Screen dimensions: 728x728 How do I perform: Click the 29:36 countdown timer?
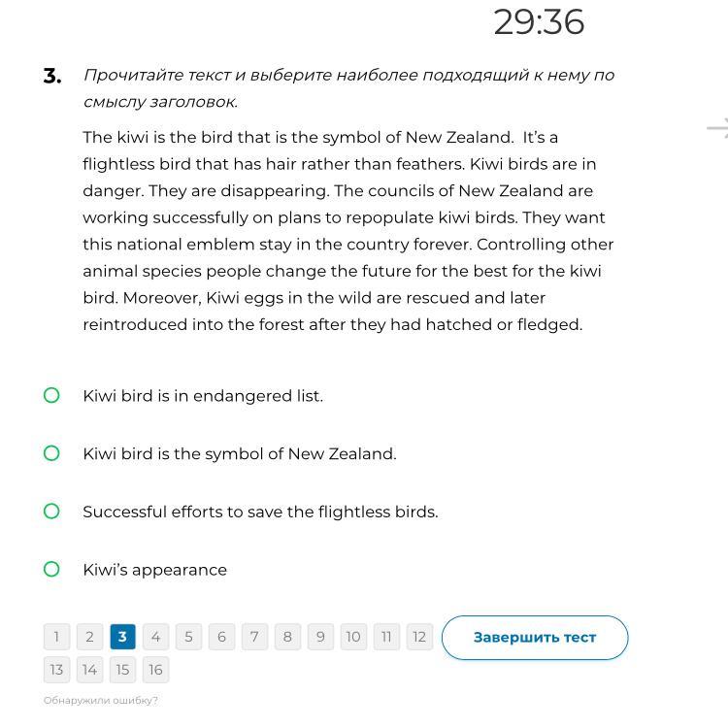[x=539, y=22]
